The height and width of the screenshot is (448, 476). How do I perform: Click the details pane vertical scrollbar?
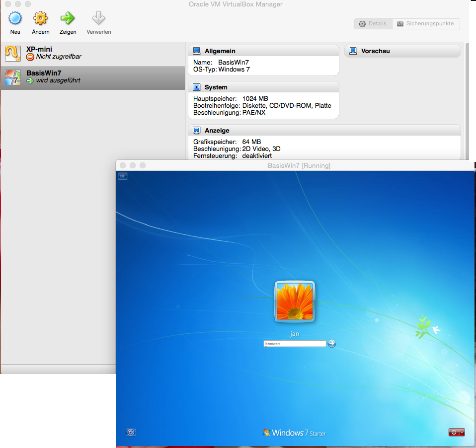467,101
